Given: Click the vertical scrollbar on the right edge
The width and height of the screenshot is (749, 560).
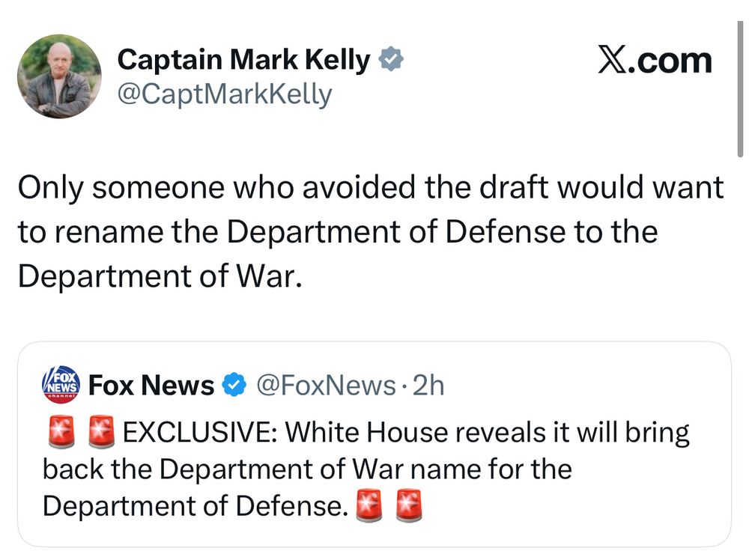Looking at the screenshot, I should pyautogui.click(x=740, y=90).
